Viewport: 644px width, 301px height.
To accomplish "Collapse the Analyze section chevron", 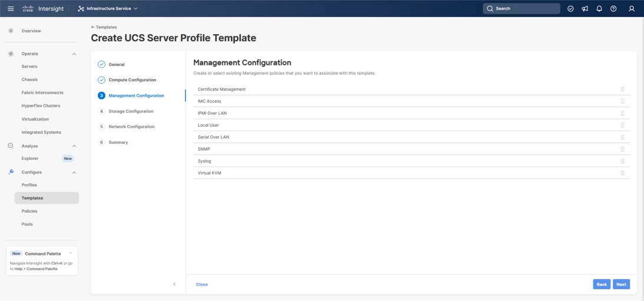I will coord(74,146).
